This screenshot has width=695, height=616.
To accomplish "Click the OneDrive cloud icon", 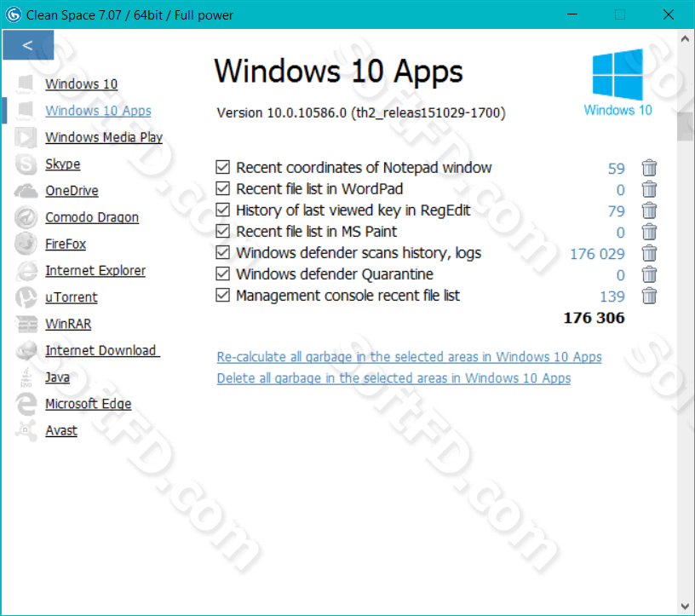I will tap(26, 191).
